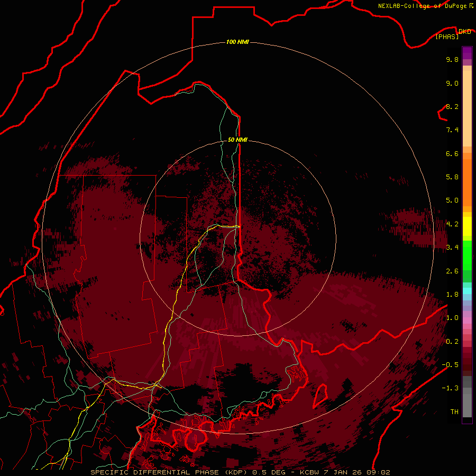Click the purple swatch atop the color bar
476x476 pixels.
click(x=467, y=53)
